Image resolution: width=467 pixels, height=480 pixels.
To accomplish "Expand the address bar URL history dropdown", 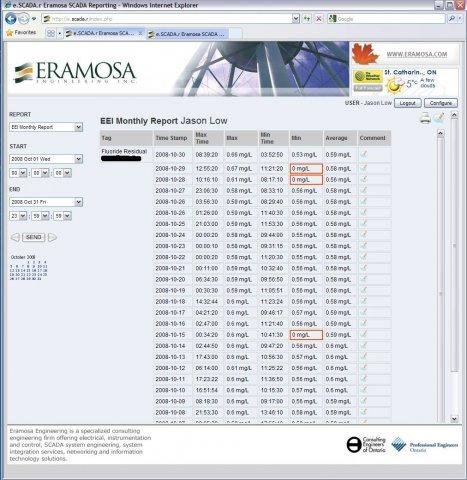I will [295, 19].
